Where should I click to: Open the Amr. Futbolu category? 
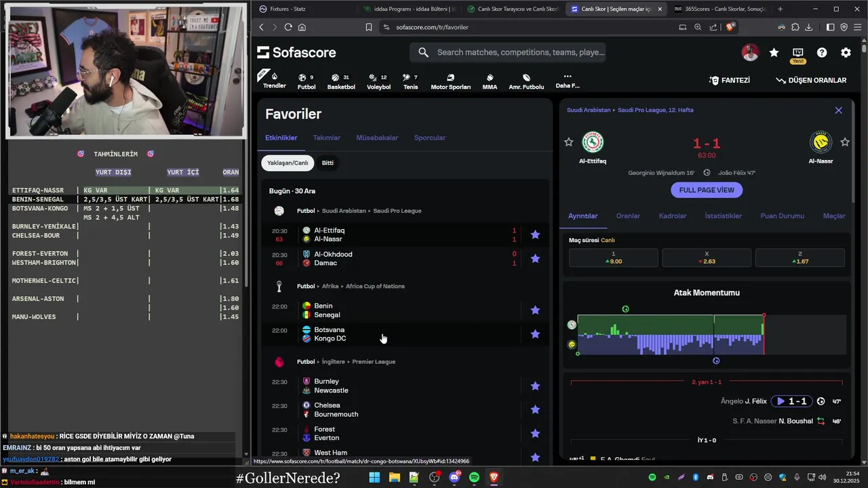(x=526, y=81)
